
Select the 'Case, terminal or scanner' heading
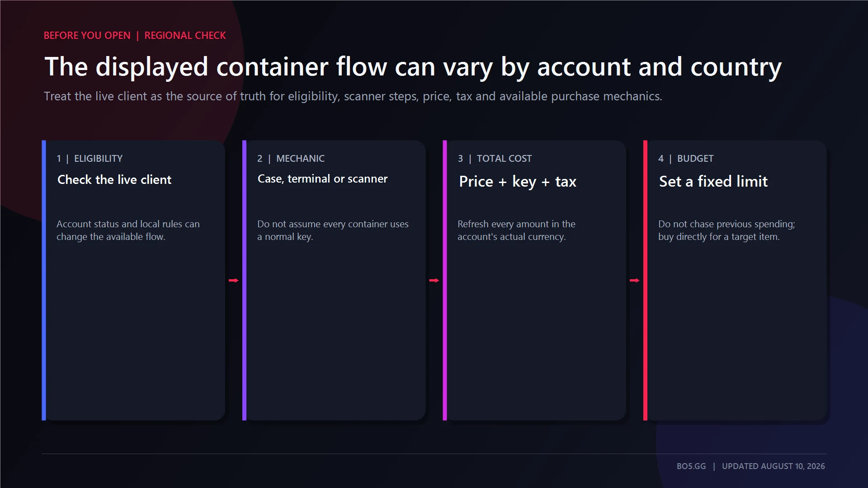[322, 179]
